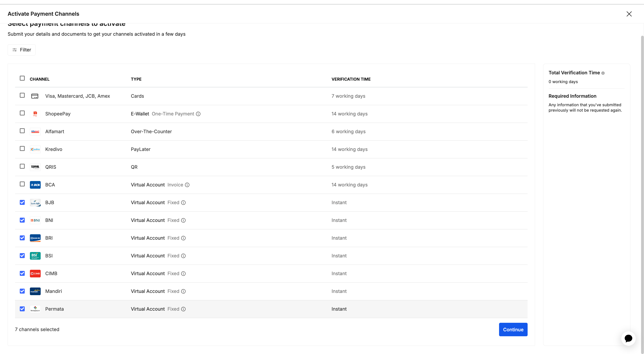Close the Activate Payment Channels dialog
Screen dimensions: 644x354
629,14
